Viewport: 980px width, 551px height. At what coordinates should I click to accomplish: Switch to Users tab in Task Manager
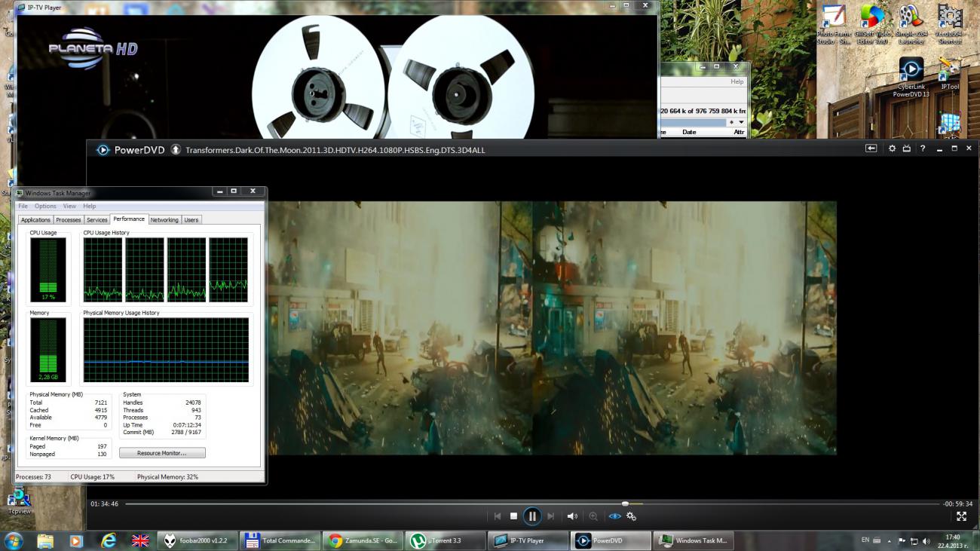point(191,220)
